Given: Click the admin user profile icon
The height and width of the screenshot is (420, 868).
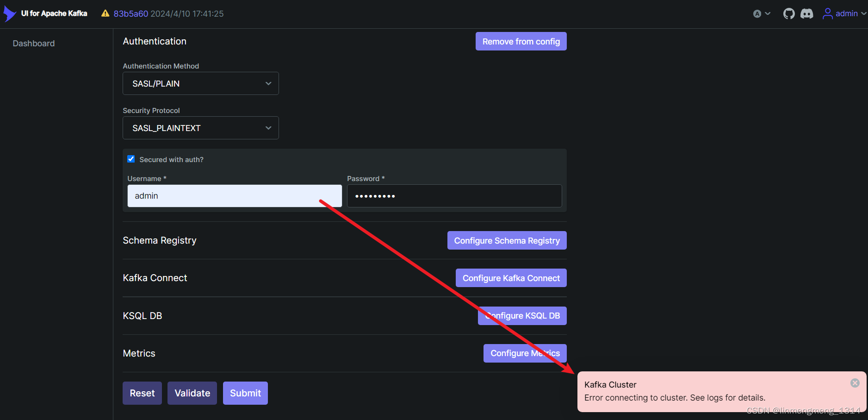Looking at the screenshot, I should (827, 14).
